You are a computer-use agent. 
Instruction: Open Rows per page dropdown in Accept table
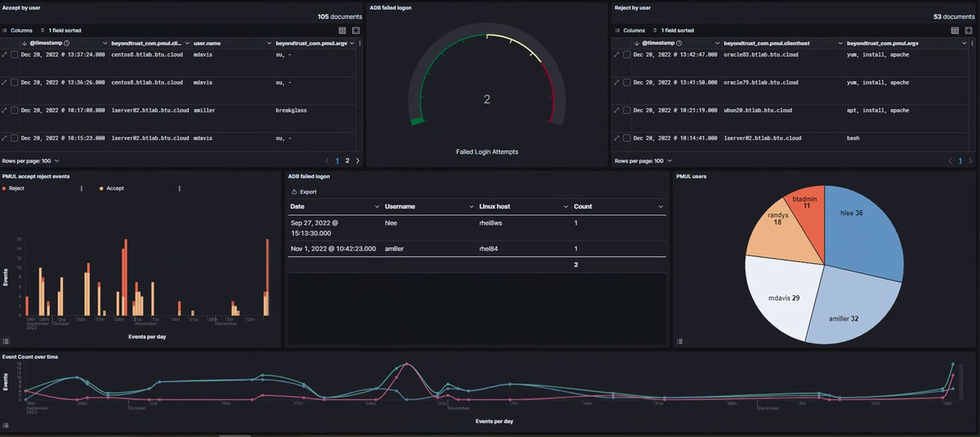tap(31, 161)
